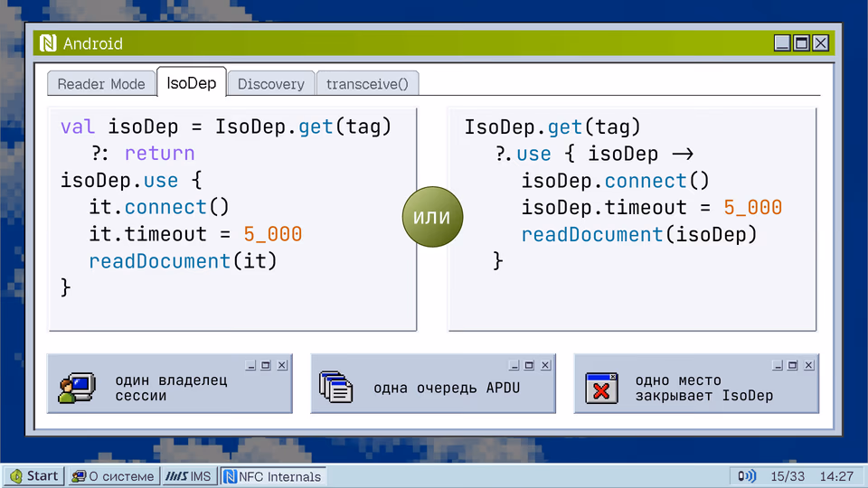
Task: Select the transceive() tab
Action: pyautogui.click(x=367, y=83)
